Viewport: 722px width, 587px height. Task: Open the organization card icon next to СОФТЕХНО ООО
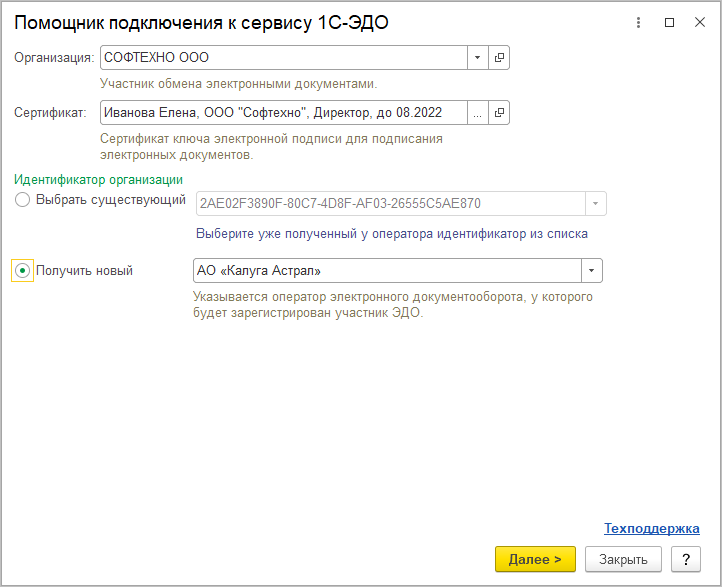pyautogui.click(x=499, y=58)
